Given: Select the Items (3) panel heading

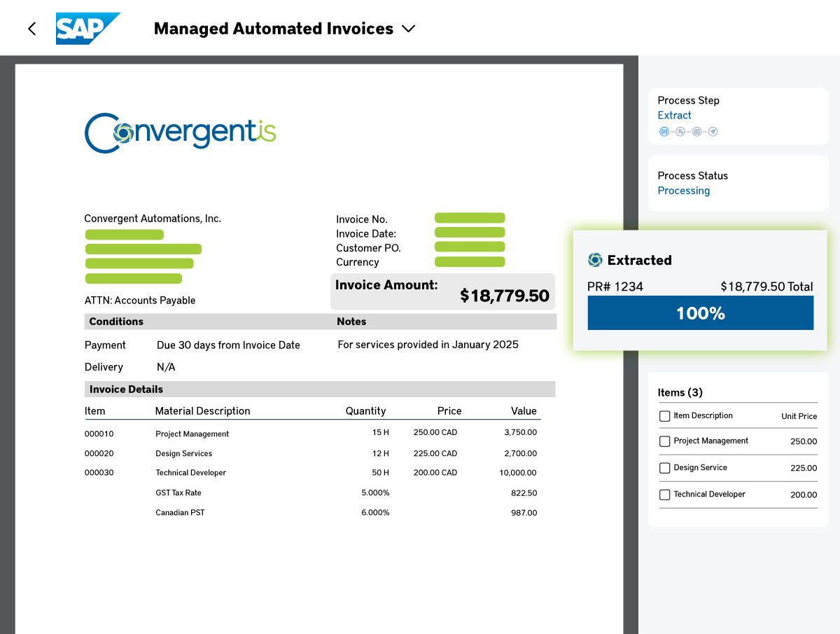Looking at the screenshot, I should click(x=680, y=392).
